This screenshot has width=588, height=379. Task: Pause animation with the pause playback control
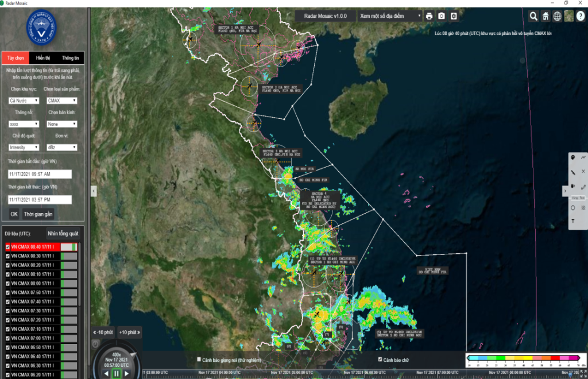click(115, 373)
